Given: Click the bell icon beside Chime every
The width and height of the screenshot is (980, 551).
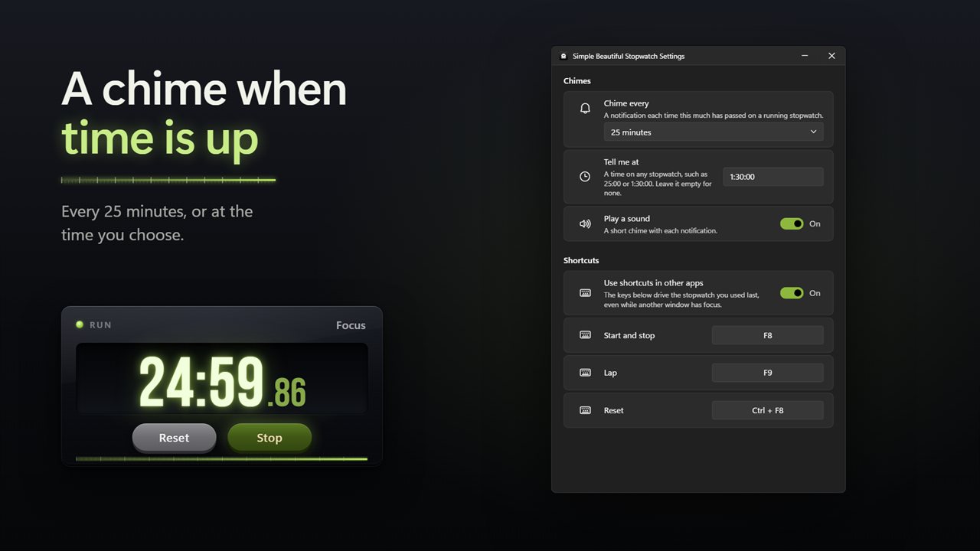Looking at the screenshot, I should [x=585, y=109].
